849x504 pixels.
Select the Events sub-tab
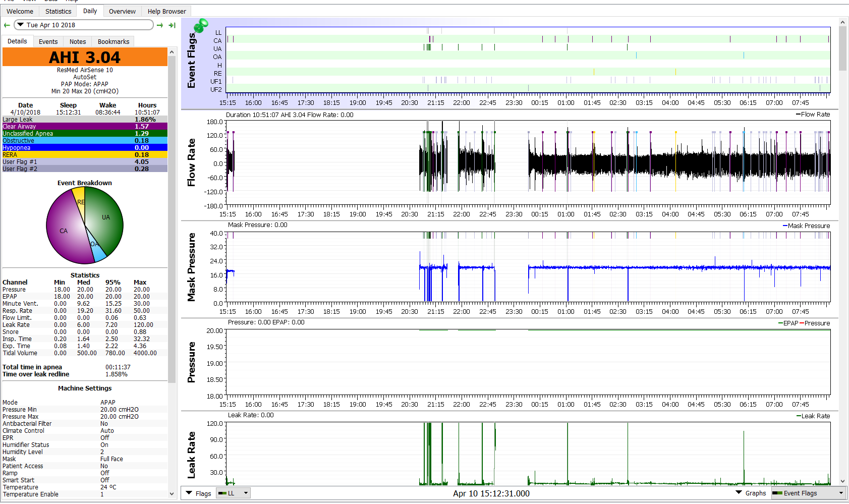click(x=48, y=41)
